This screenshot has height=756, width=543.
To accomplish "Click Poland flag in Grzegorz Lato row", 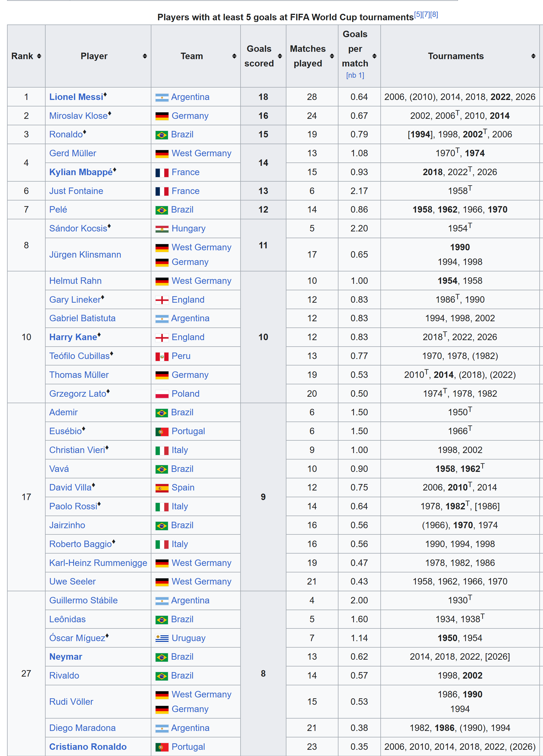I will [x=162, y=394].
